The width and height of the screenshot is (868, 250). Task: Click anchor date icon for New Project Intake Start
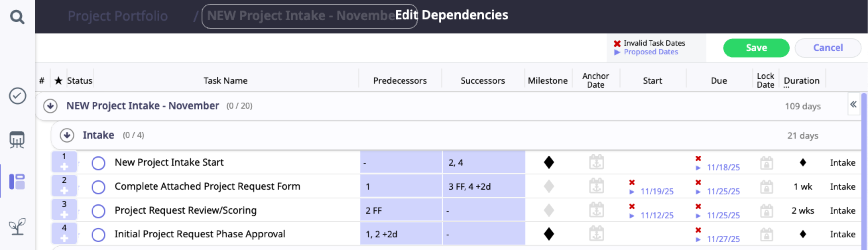(596, 162)
